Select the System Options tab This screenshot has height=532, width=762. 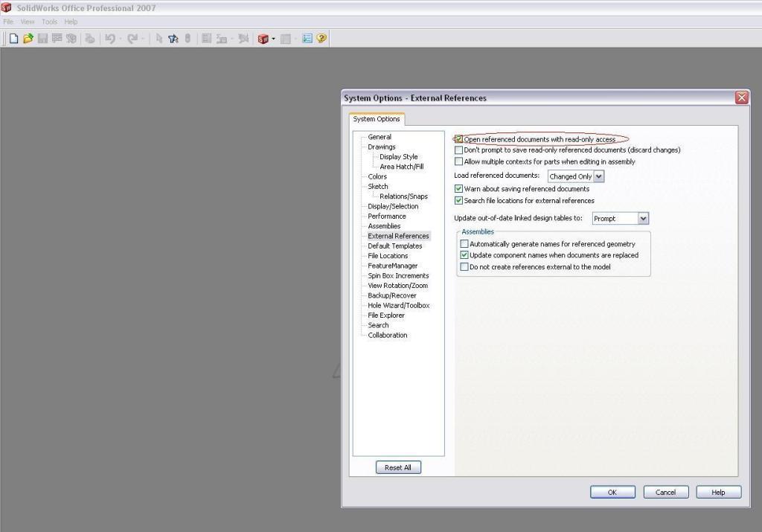point(377,119)
